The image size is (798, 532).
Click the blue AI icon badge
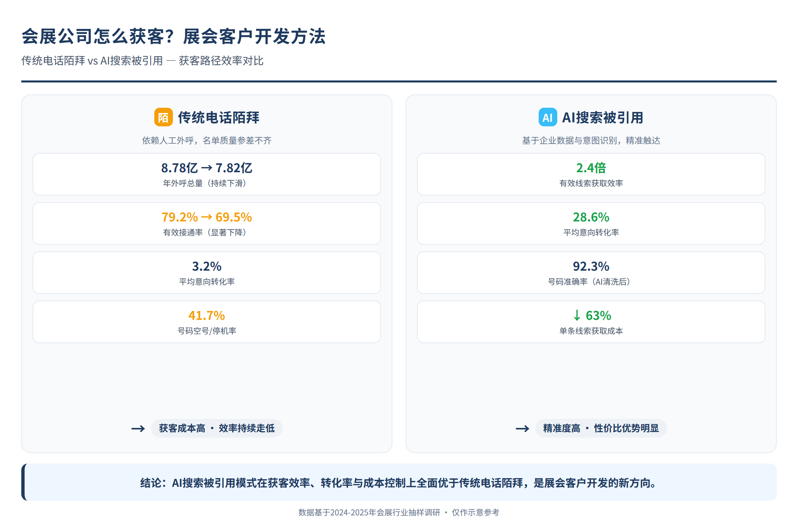(548, 117)
